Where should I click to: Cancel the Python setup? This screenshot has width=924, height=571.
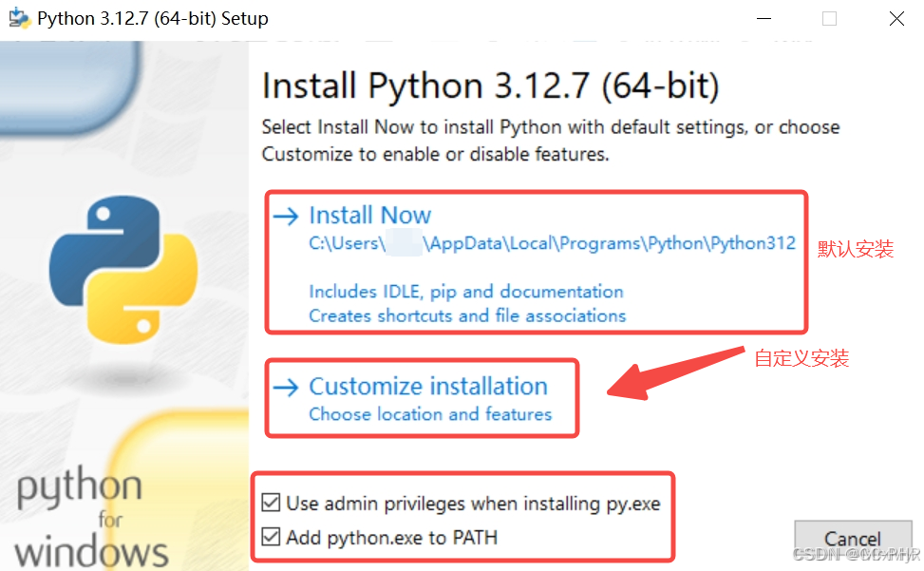[x=852, y=539]
